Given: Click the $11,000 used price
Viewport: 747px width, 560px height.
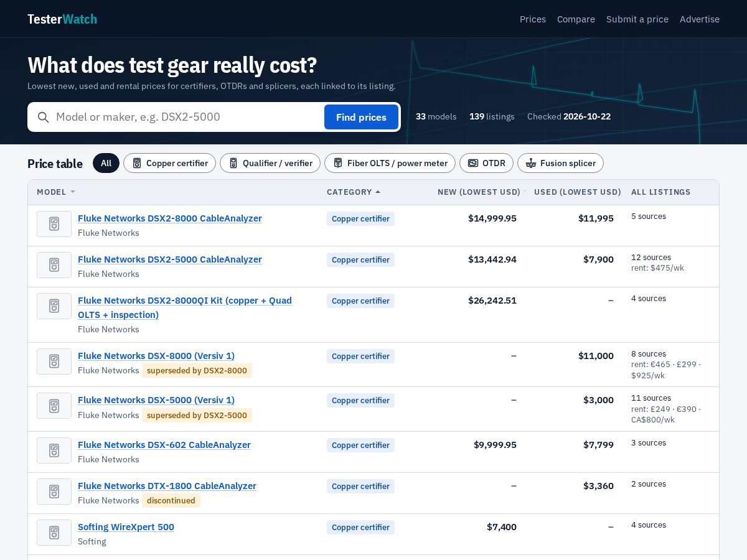Looking at the screenshot, I should [x=596, y=356].
